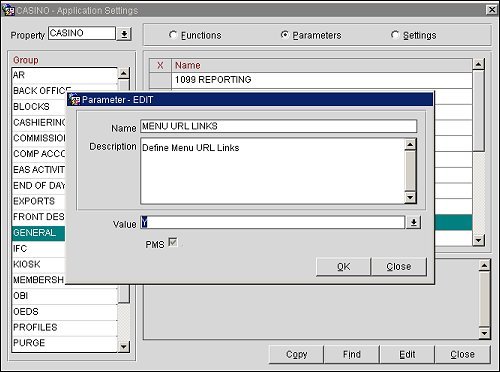Image resolution: width=500 pixels, height=372 pixels.
Task: Click the lower panel scroll up arrow
Action: [x=484, y=265]
